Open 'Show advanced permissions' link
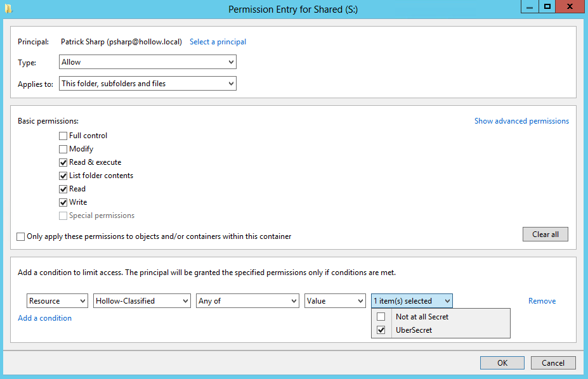The width and height of the screenshot is (588, 379). [521, 121]
